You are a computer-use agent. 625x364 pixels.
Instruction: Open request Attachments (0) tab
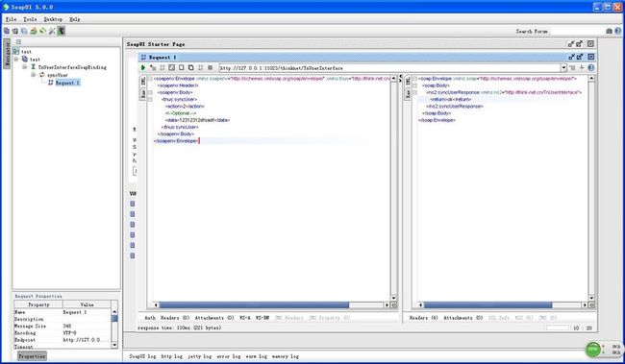214,318
